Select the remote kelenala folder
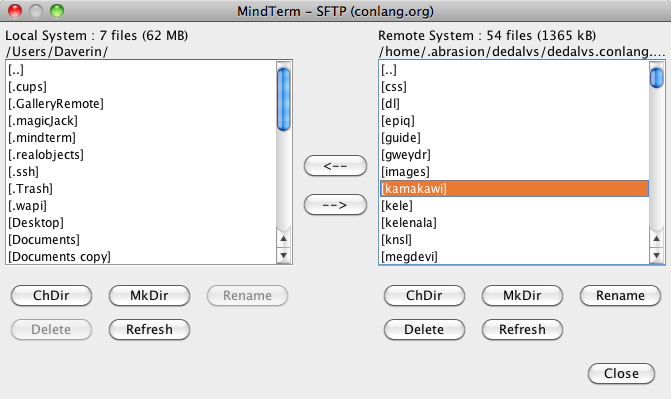Viewport: 671px width, 399px height. (514, 223)
